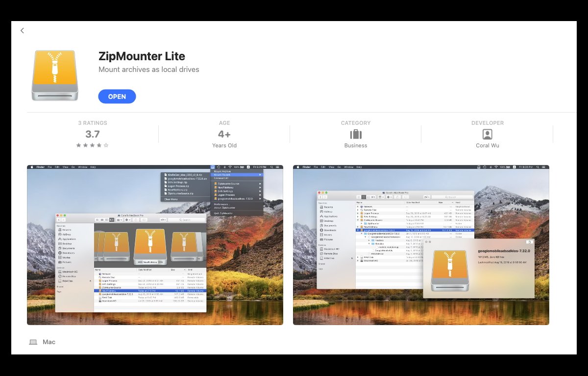Screen dimensions: 588x376
Task: Click the "DEVELOPER" heading
Action: pos(488,123)
